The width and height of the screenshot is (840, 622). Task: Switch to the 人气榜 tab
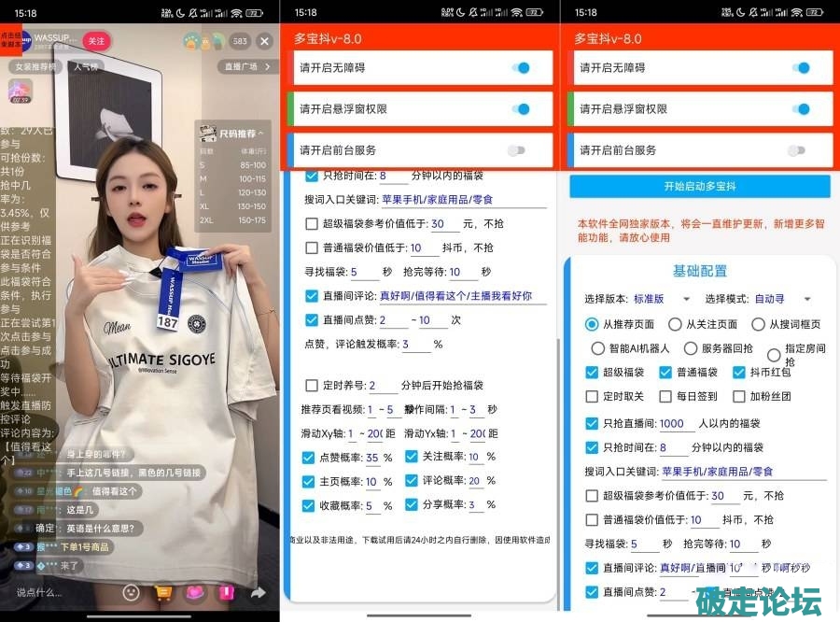tap(86, 67)
